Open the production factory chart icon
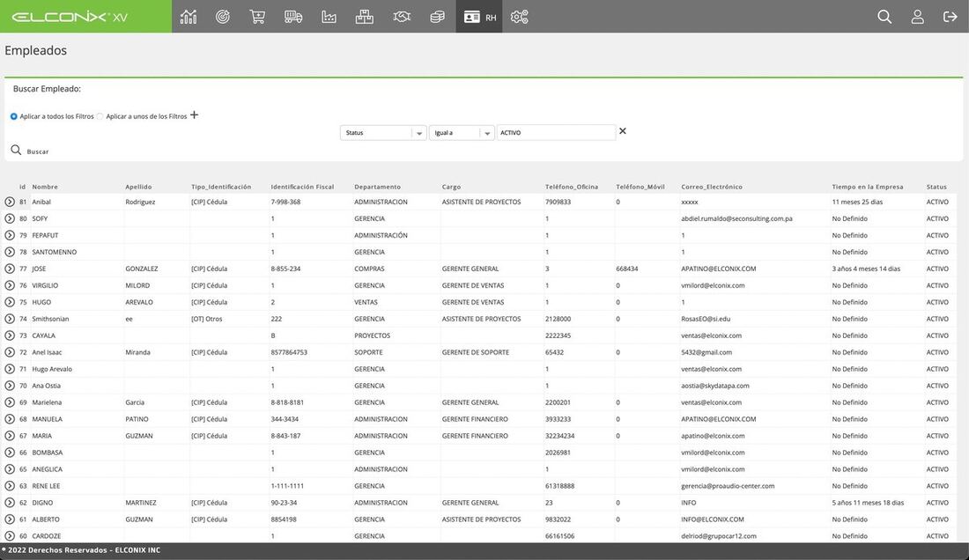 [x=329, y=17]
